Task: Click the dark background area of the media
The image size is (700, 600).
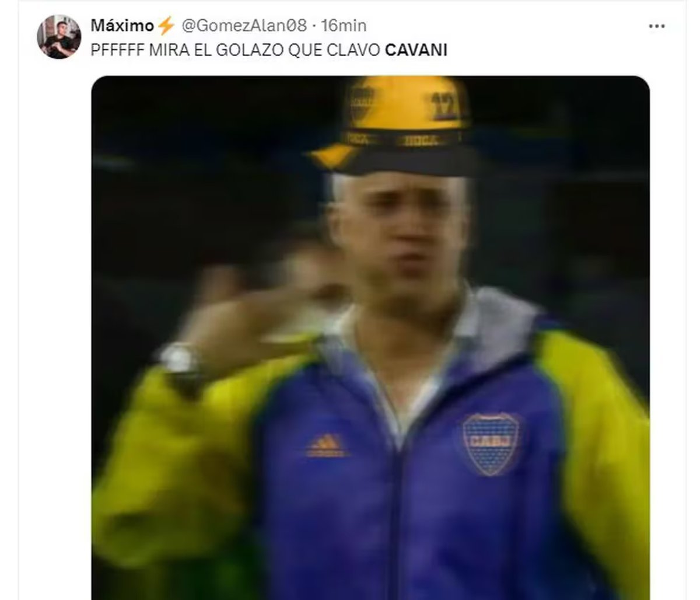Action: pyautogui.click(x=192, y=175)
